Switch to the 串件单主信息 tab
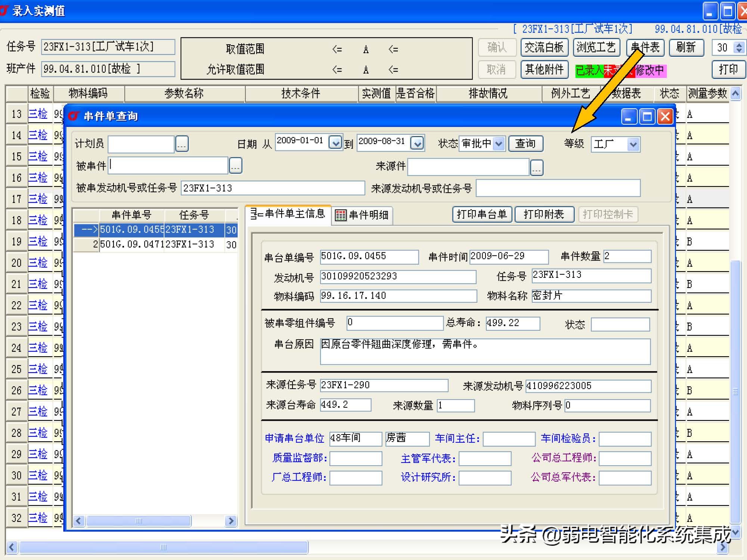This screenshot has height=560, width=747. click(288, 214)
